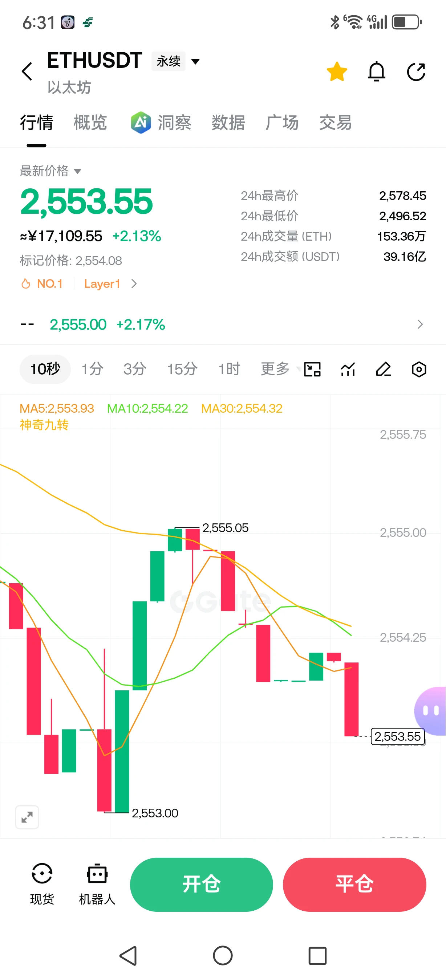
Task: Switch to the 行情 tab
Action: coord(37,123)
